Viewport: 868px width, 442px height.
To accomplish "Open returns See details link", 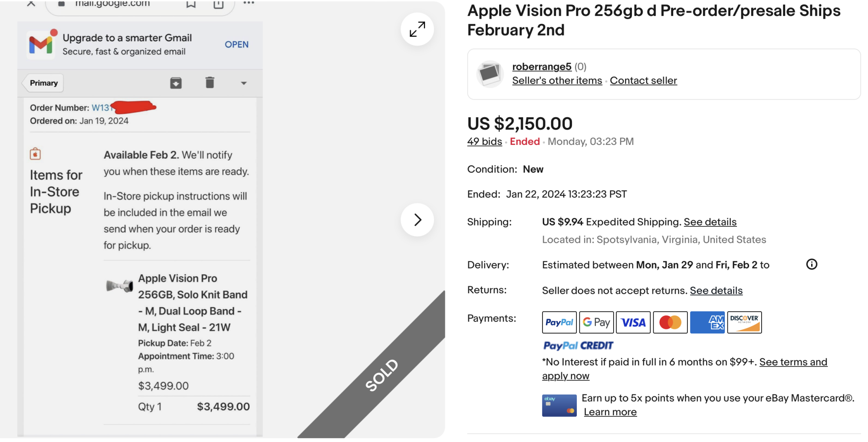I will 716,291.
